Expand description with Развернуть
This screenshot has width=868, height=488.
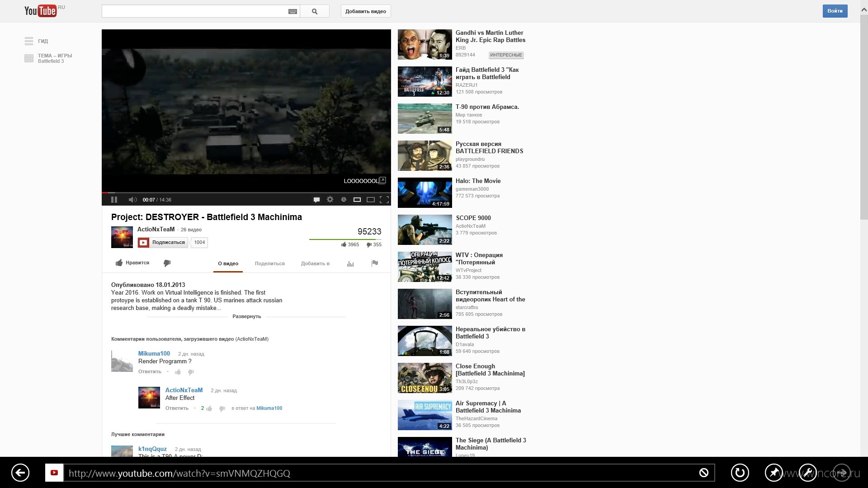247,316
